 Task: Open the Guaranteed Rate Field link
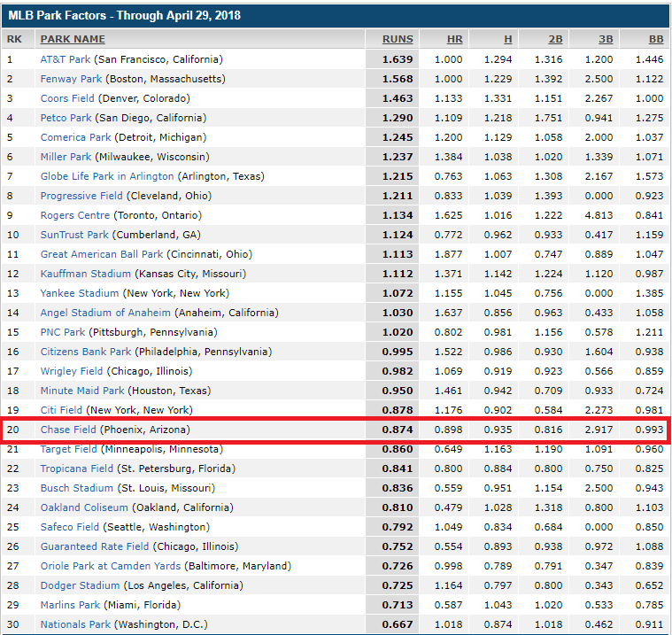95,546
